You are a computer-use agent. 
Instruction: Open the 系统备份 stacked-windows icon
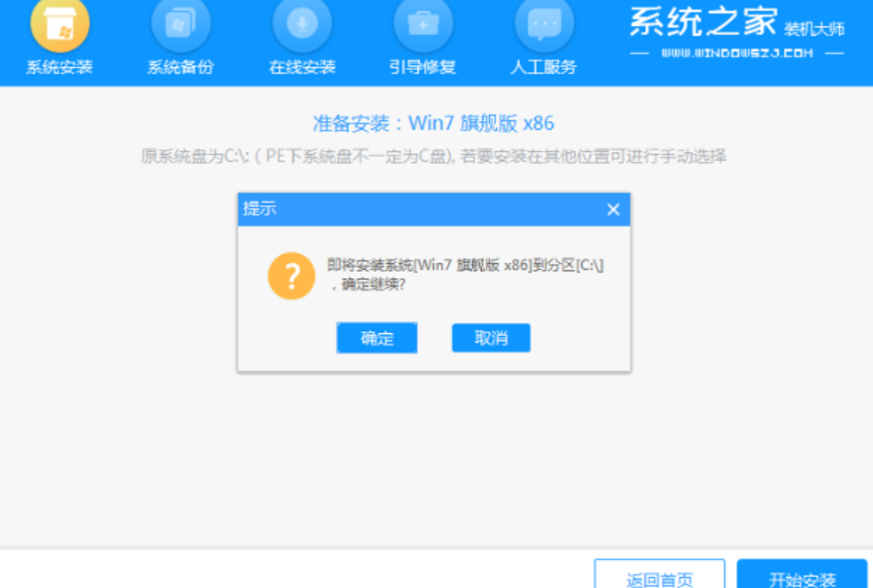coord(181,24)
